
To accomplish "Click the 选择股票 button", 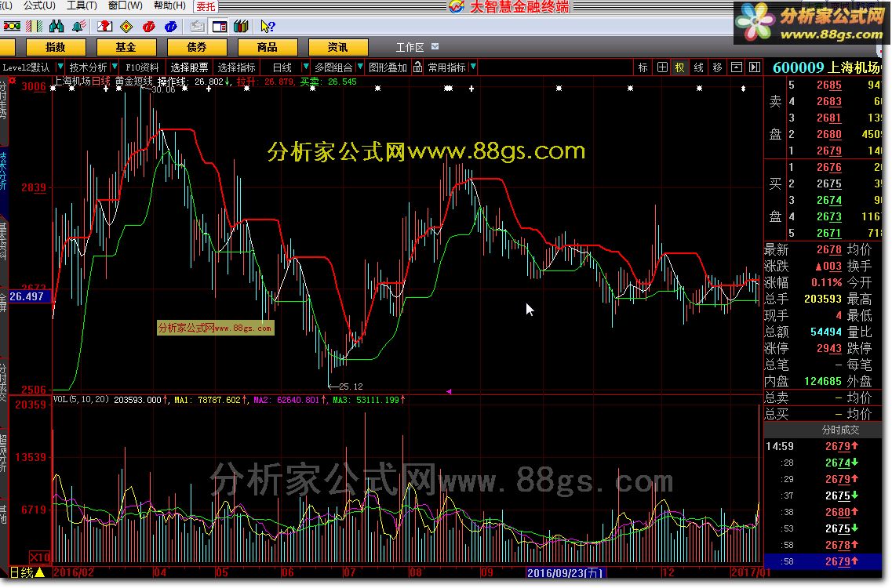I will coord(189,67).
